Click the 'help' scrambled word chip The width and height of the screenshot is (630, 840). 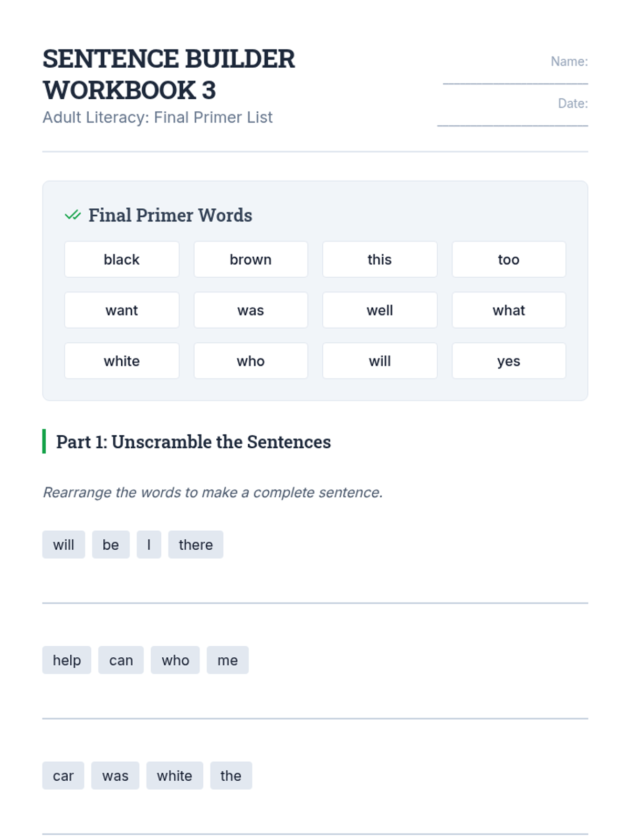(67, 660)
